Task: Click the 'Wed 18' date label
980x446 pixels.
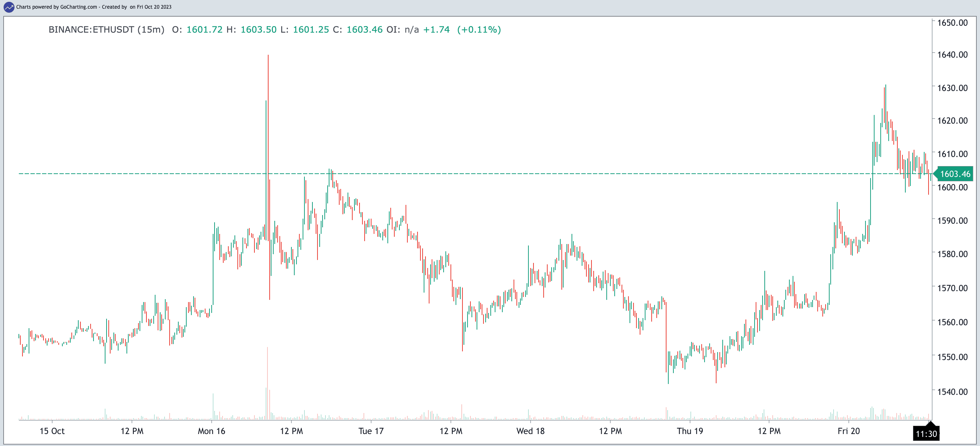Action: tap(530, 431)
